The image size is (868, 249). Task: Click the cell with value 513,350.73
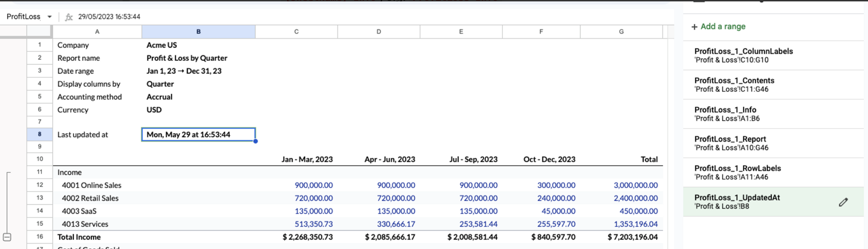[296, 224]
